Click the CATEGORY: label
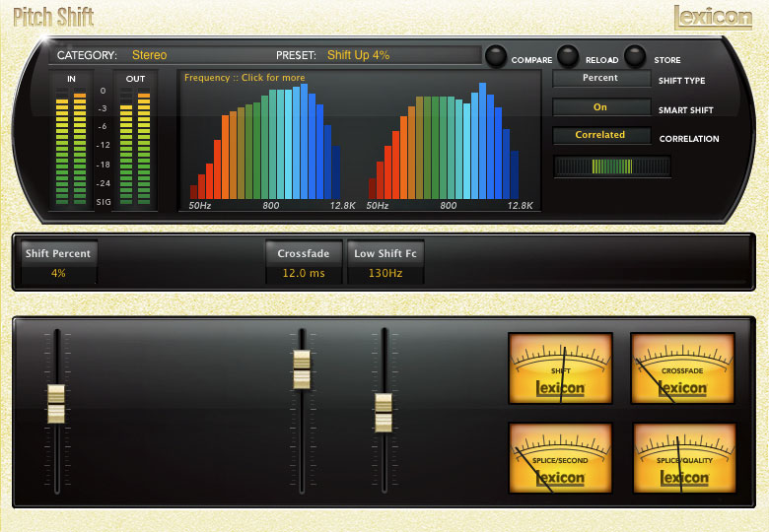769x532 pixels. coord(87,55)
